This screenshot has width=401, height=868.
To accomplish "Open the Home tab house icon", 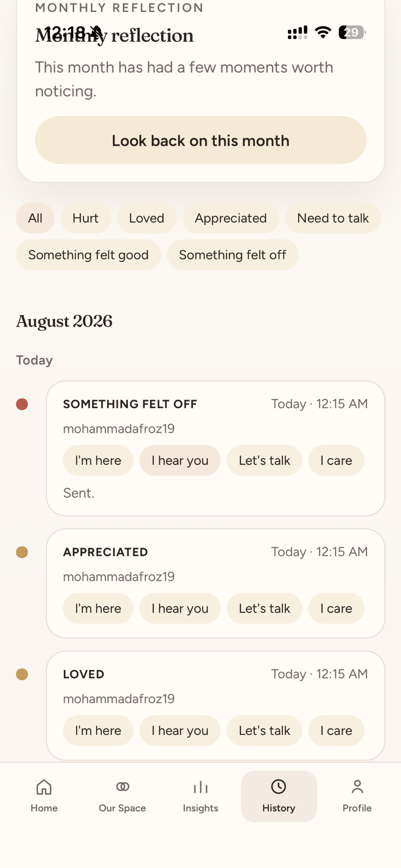I will tap(44, 787).
